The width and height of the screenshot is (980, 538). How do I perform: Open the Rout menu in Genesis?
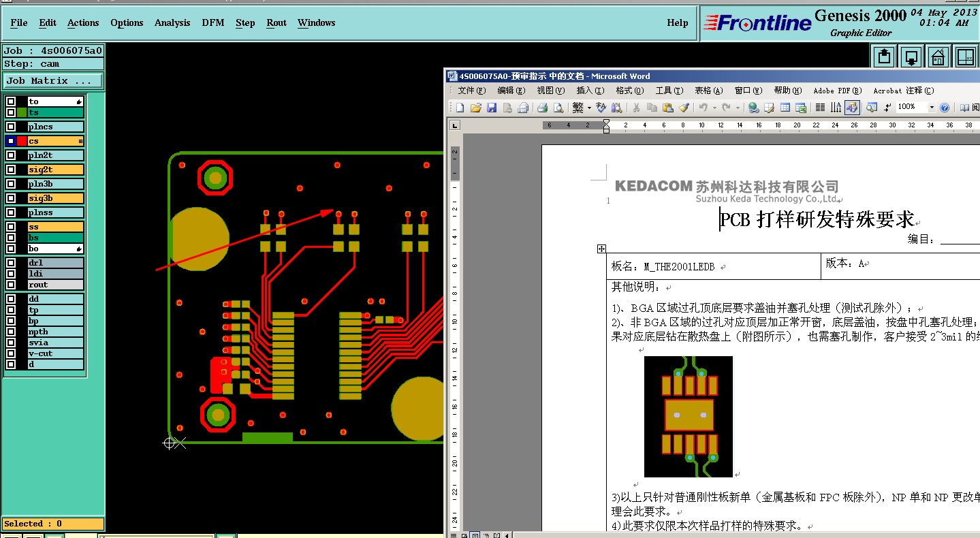[x=276, y=22]
